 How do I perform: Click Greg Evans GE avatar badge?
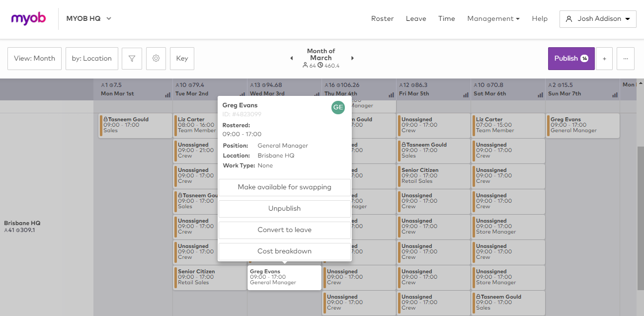[338, 107]
